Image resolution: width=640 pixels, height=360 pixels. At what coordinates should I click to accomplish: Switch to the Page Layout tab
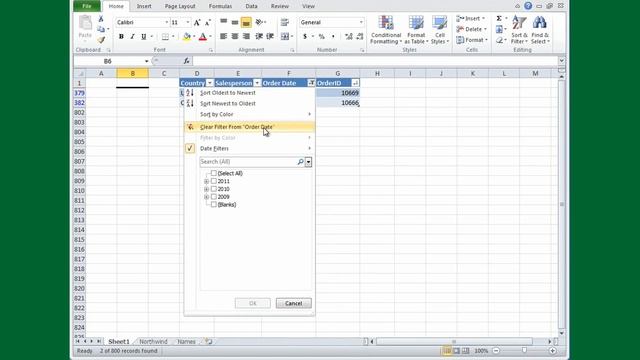180,6
